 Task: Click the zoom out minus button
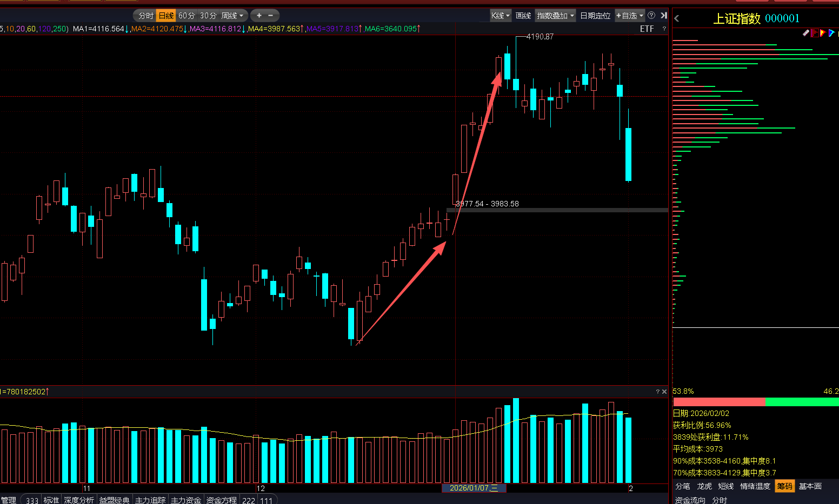[x=271, y=16]
